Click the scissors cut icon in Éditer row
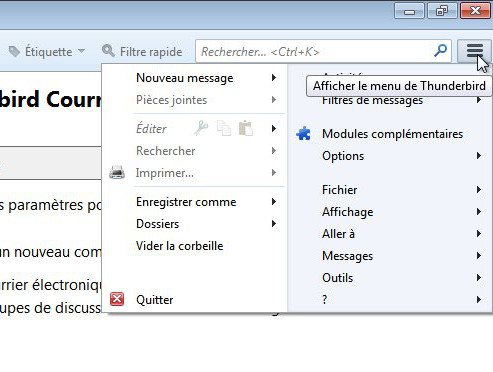The width and height of the screenshot is (493, 372). click(201, 128)
